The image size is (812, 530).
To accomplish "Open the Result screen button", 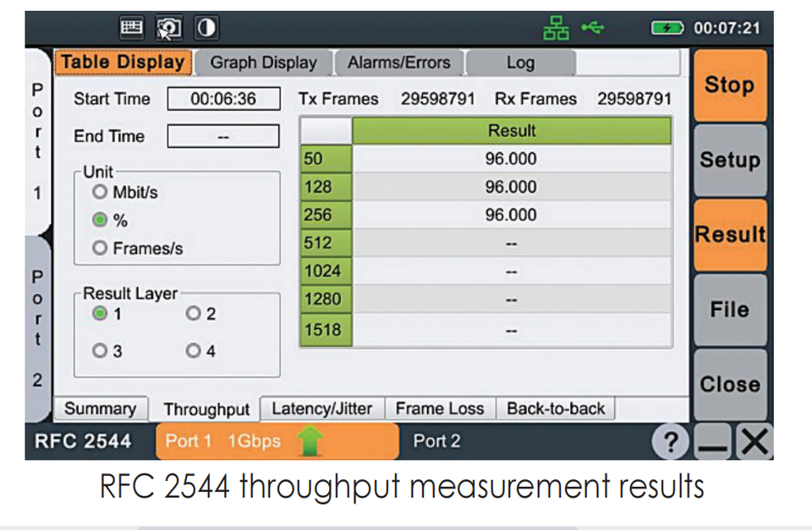I will tap(730, 234).
